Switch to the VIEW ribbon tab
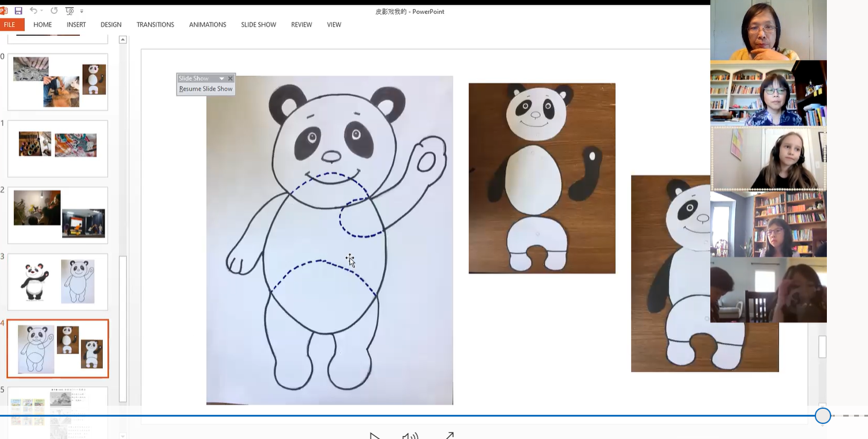The height and width of the screenshot is (439, 868). [x=334, y=25]
